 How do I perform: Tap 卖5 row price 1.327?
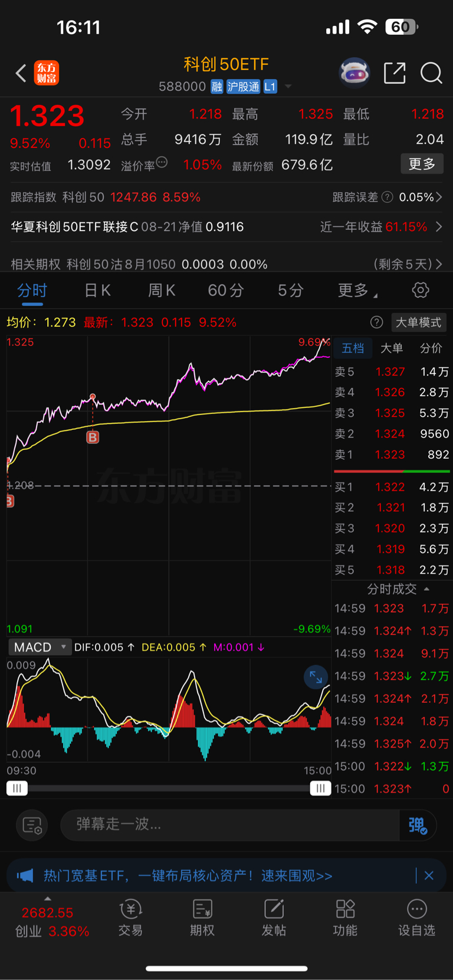coord(390,371)
